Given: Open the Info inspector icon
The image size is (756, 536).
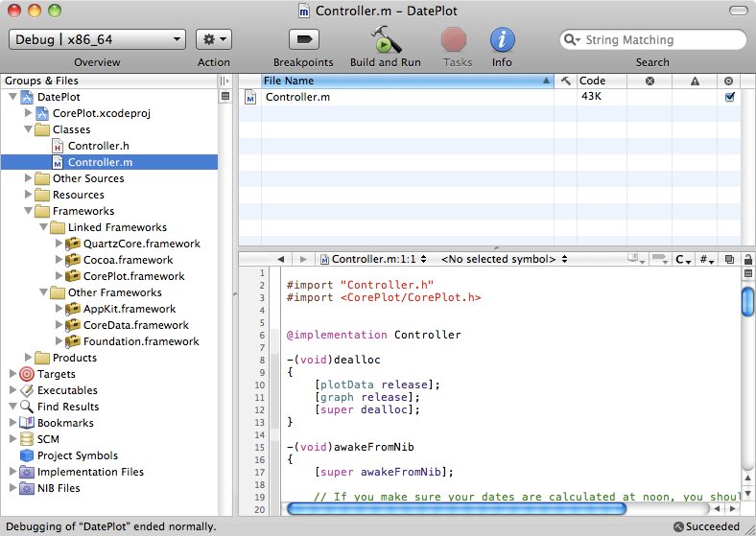Looking at the screenshot, I should click(502, 40).
